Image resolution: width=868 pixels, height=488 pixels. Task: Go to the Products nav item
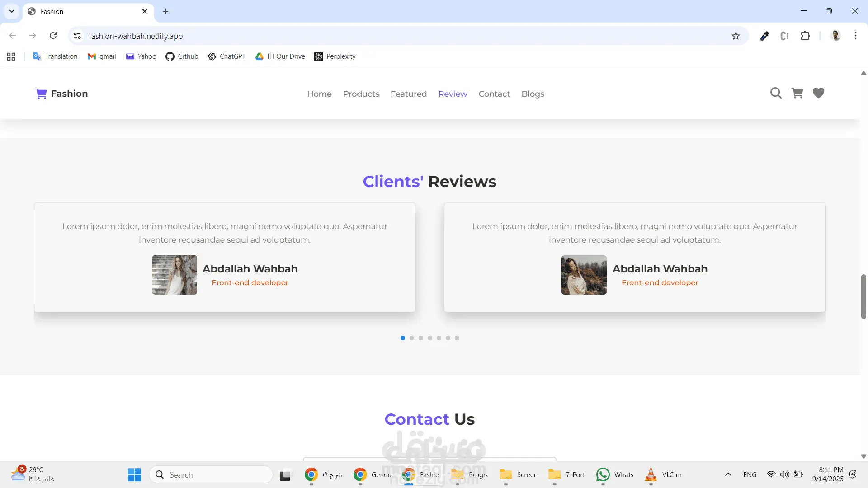pyautogui.click(x=361, y=94)
